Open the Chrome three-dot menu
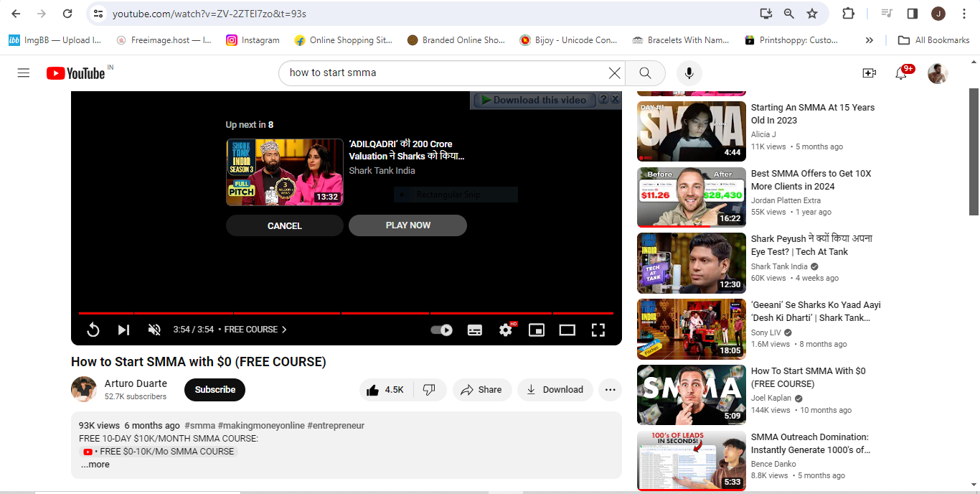 (x=963, y=14)
